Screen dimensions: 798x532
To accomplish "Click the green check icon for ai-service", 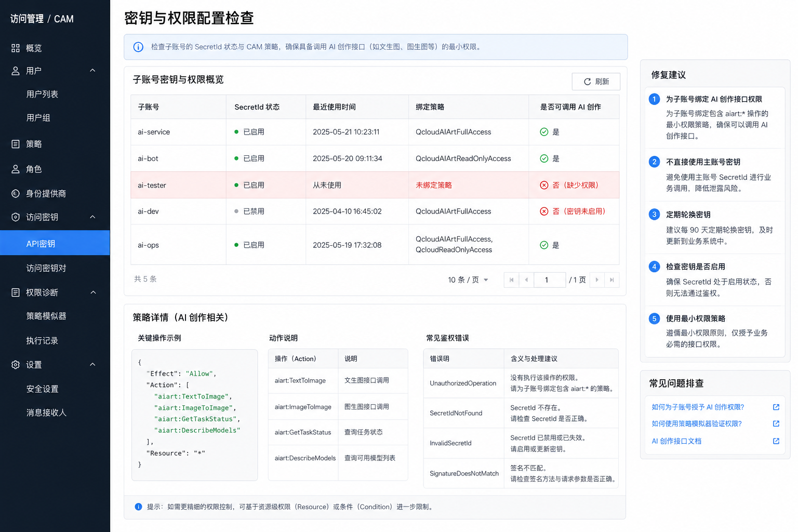I will coord(544,132).
